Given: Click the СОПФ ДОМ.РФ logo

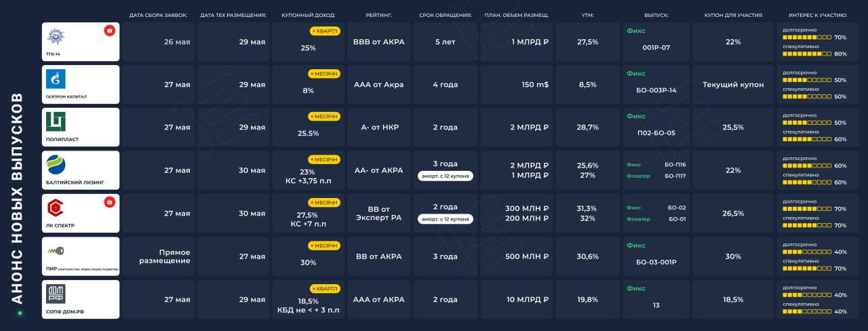Looking at the screenshot, I should pyautogui.click(x=56, y=294).
